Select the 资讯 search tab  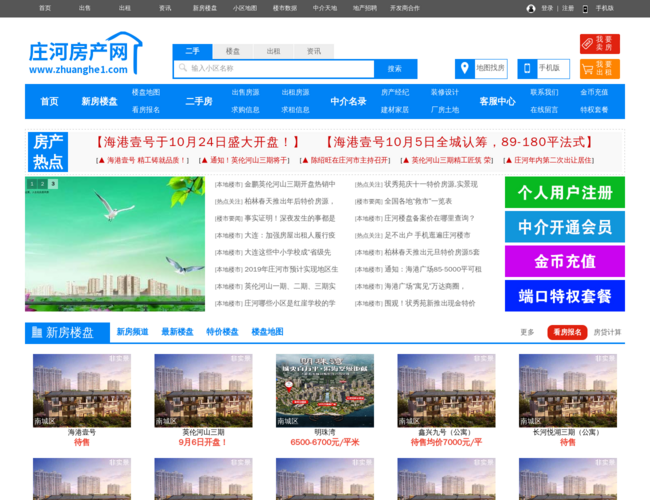click(314, 51)
